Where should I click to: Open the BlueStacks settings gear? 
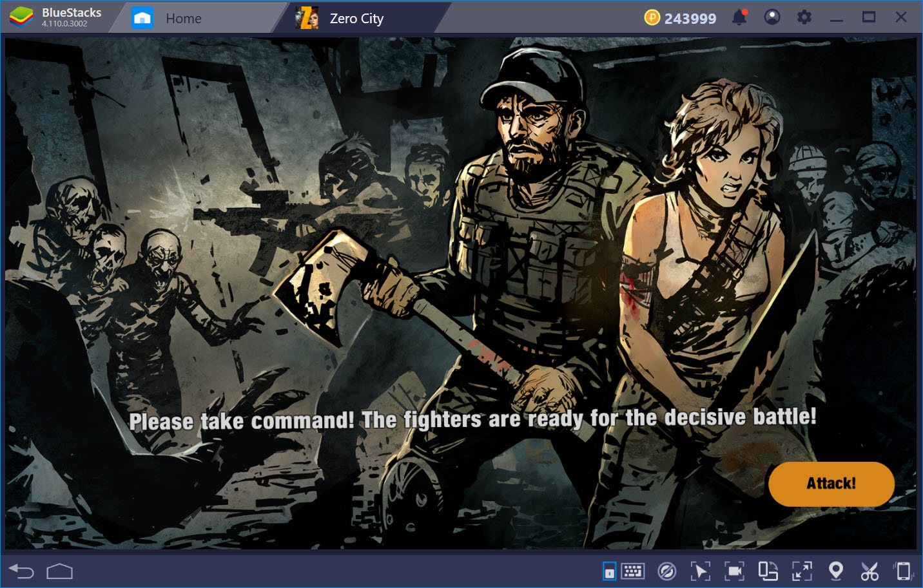(804, 17)
